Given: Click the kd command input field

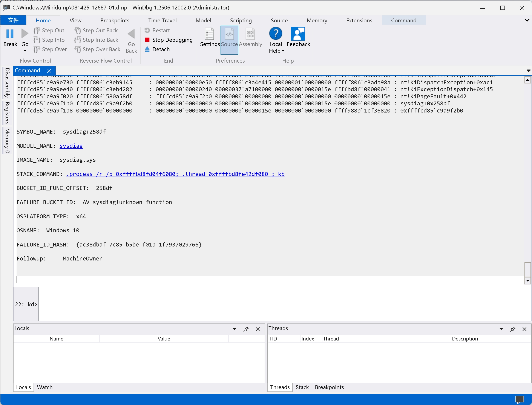Looking at the screenshot, I should pyautogui.click(x=284, y=304).
